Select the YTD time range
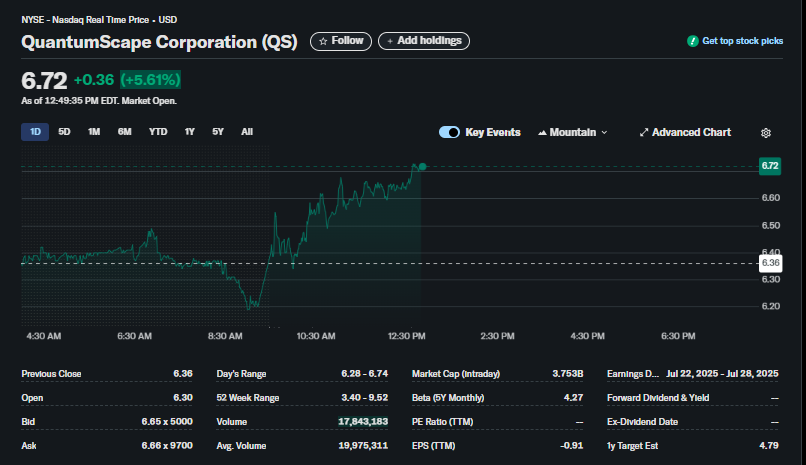 point(158,132)
